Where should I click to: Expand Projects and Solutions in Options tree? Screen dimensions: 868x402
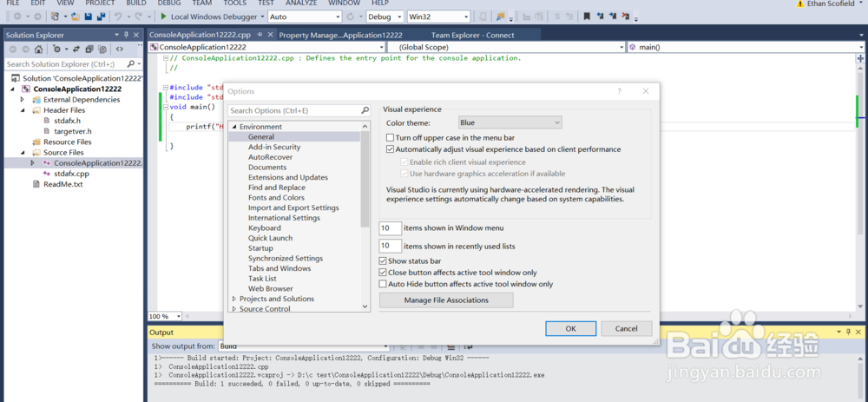[x=234, y=299]
